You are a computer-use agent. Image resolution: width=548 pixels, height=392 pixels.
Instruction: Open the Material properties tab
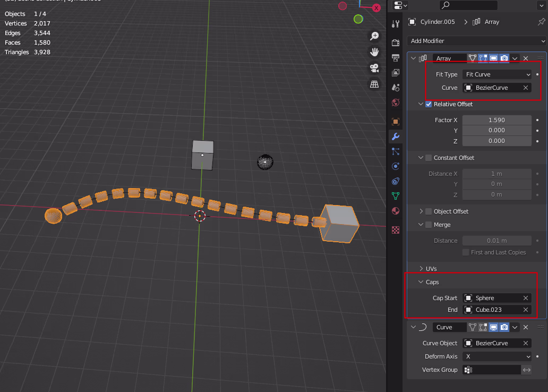coord(396,211)
